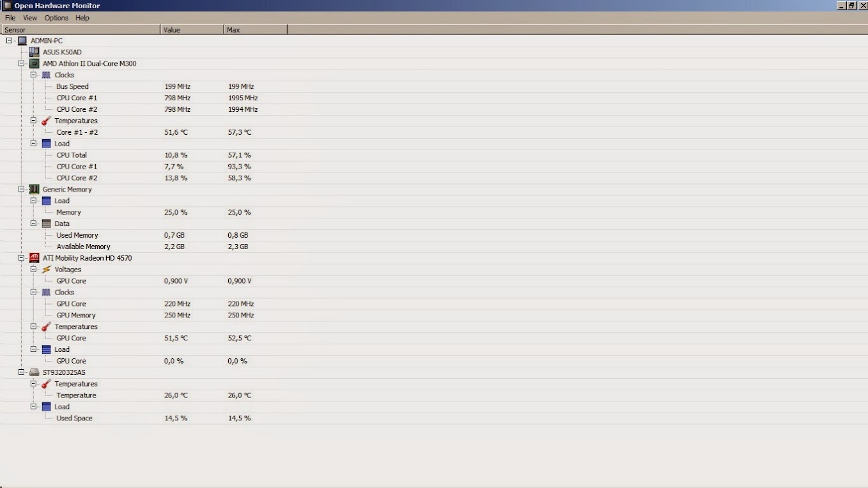Image resolution: width=868 pixels, height=488 pixels.
Task: Click the 93,3 % max load value
Action: coord(239,167)
